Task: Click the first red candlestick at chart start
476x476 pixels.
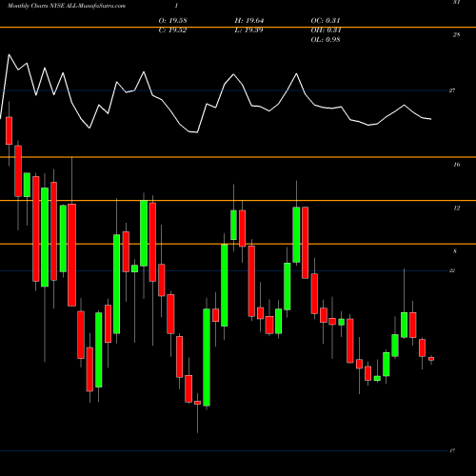Action: pos(9,130)
